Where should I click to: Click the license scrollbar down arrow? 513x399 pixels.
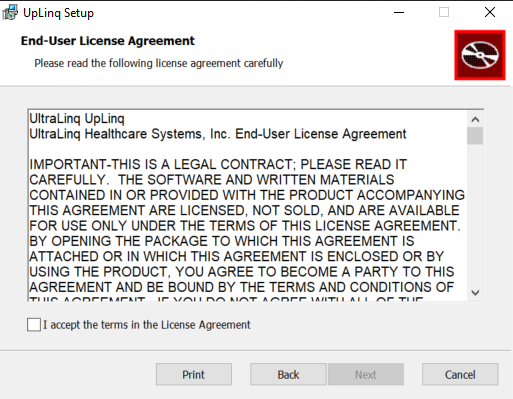(x=475, y=293)
